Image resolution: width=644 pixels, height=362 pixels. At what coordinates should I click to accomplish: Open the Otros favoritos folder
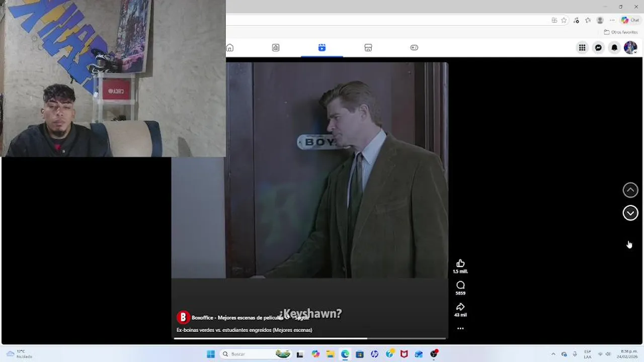pos(621,32)
